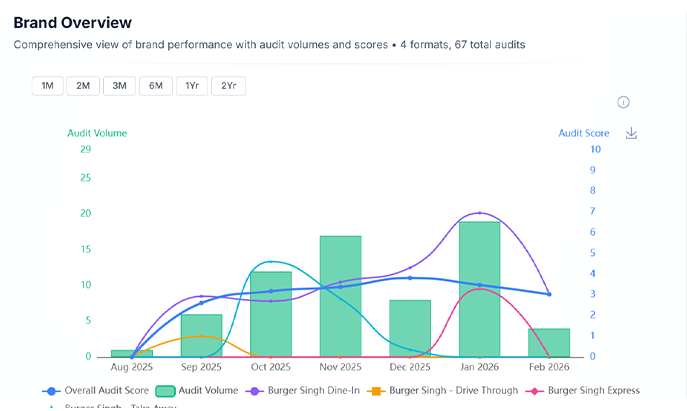Toggle Burger Singh - Drive Through legend
This screenshot has width=687, height=411.
pyautogui.click(x=445, y=390)
